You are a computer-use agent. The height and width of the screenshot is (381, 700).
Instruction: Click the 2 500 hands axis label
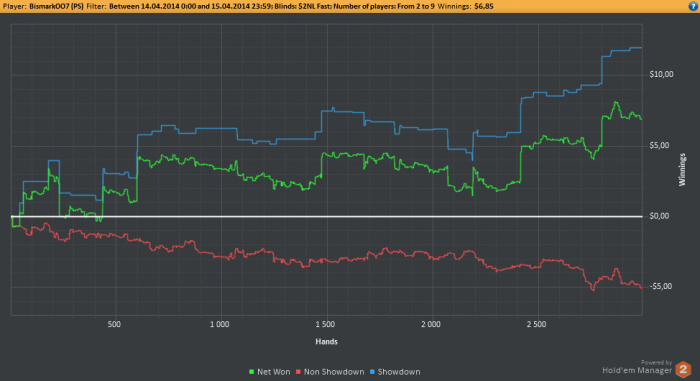coord(536,324)
